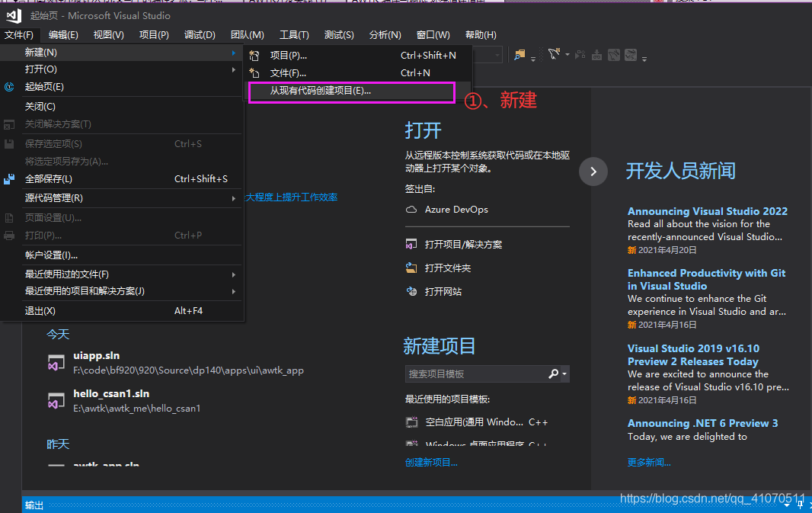Click the new project icon beside 项目(P)...
This screenshot has width=812, height=513.
[254, 56]
